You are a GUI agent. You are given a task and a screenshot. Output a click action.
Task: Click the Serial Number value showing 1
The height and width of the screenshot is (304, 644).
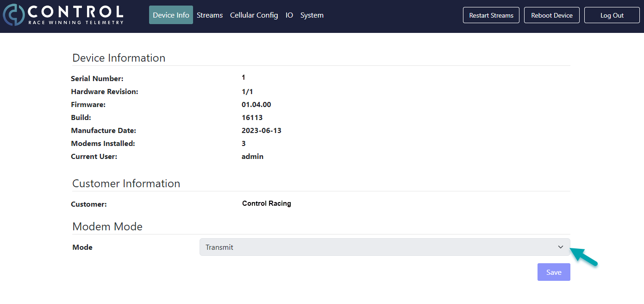point(243,77)
